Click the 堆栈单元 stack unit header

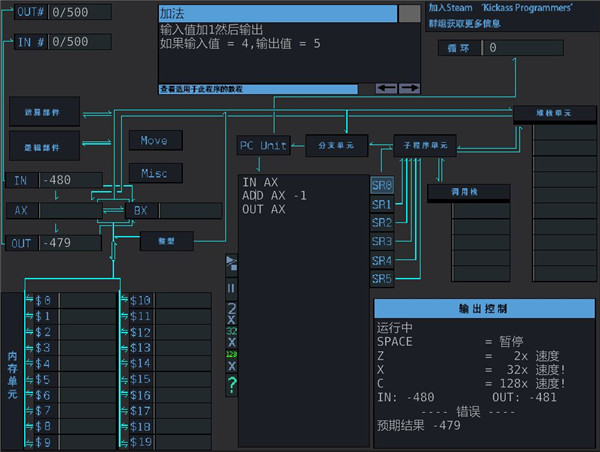554,113
